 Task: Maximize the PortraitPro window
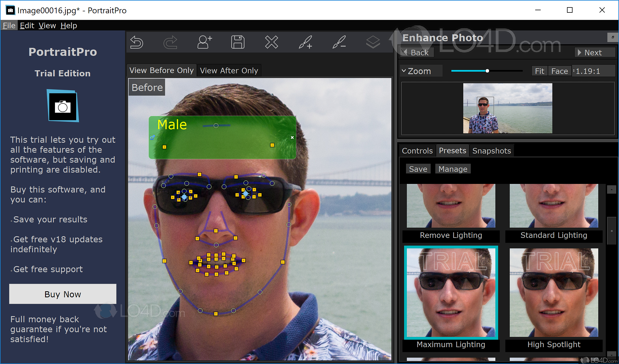pos(570,10)
